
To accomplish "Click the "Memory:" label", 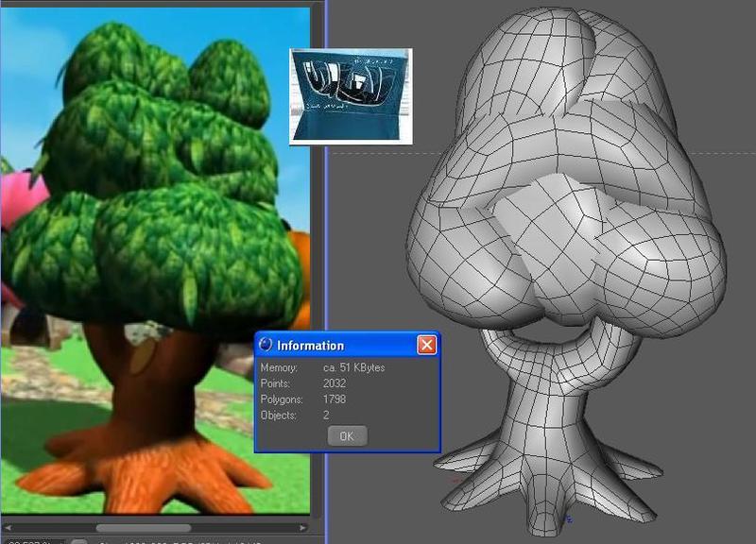I will [x=279, y=367].
